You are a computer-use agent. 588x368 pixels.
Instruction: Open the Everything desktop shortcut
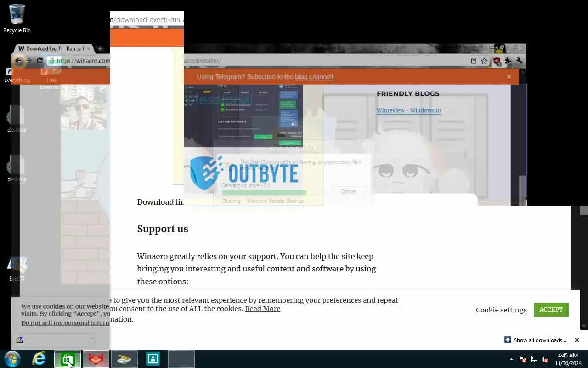point(17,75)
